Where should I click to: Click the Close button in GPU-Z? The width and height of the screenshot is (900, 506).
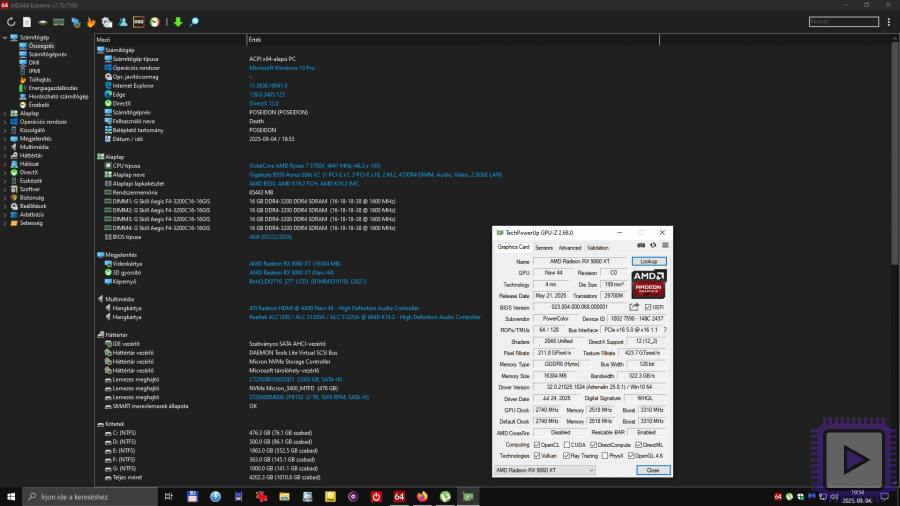pos(653,470)
